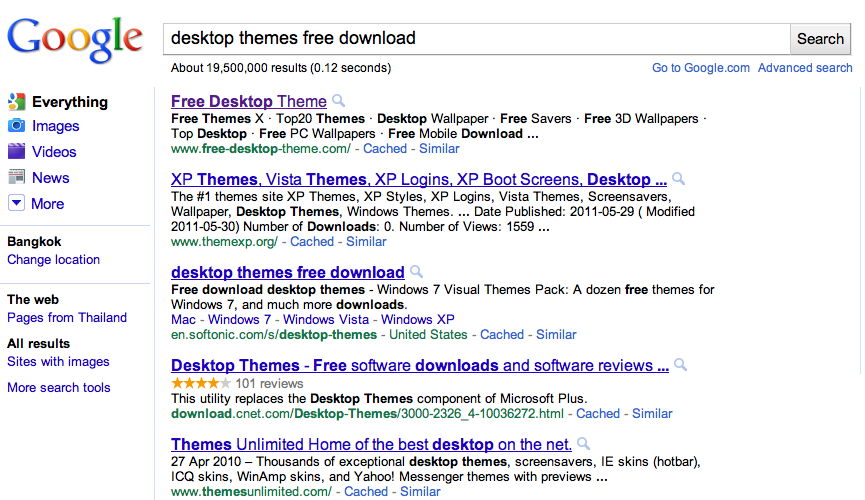Open Similar link for themesunlimited.com
The image size is (865, 500).
click(x=420, y=492)
